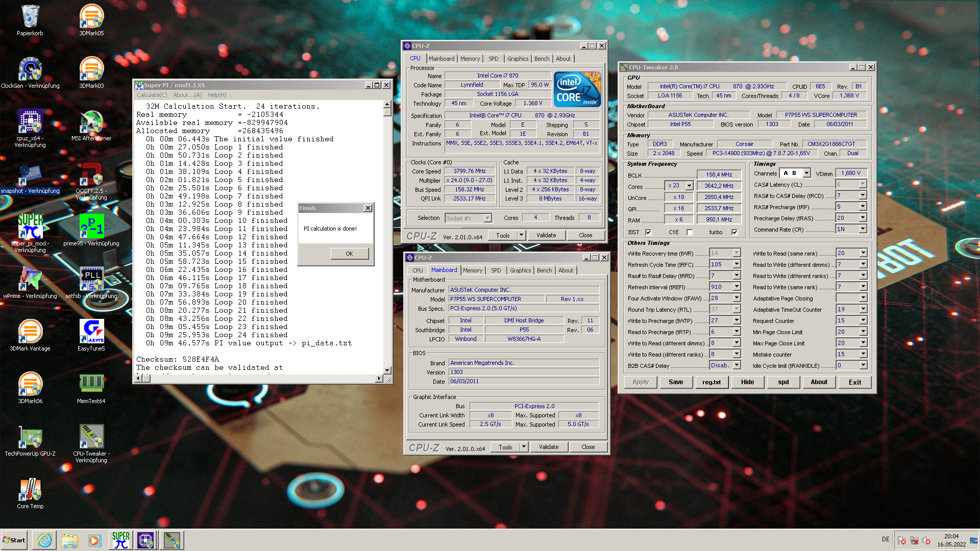
Task: Open the CAS# Latency (CL) dropdown
Action: coord(863,184)
